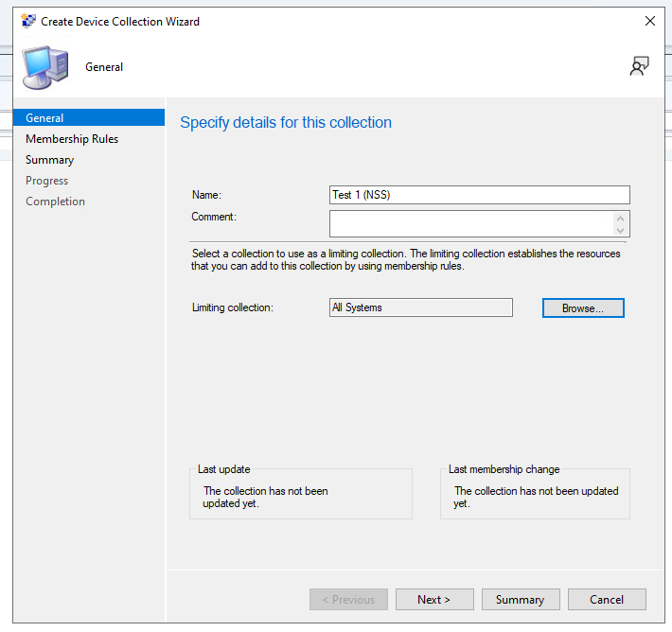Click the Limiting collection field showing All Systems

pyautogui.click(x=420, y=307)
